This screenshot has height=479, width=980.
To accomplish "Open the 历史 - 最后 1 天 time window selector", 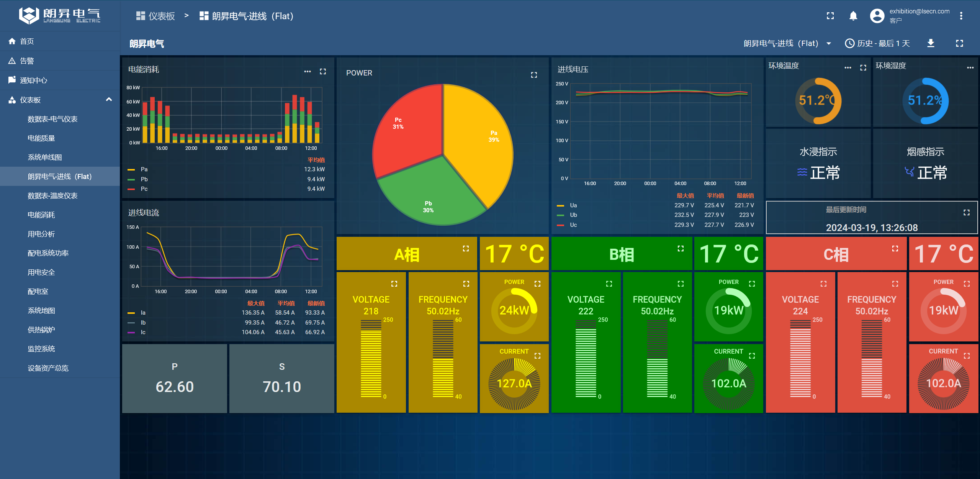I will coord(877,43).
